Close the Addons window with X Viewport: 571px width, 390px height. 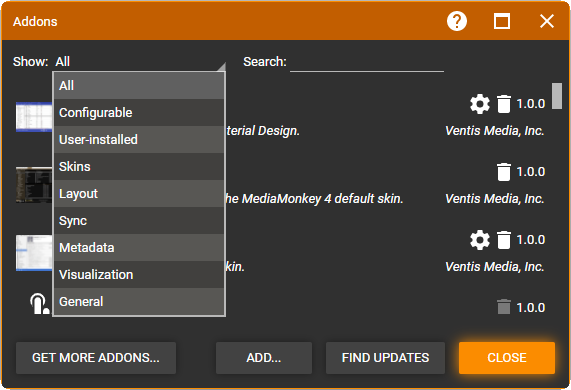pos(547,21)
